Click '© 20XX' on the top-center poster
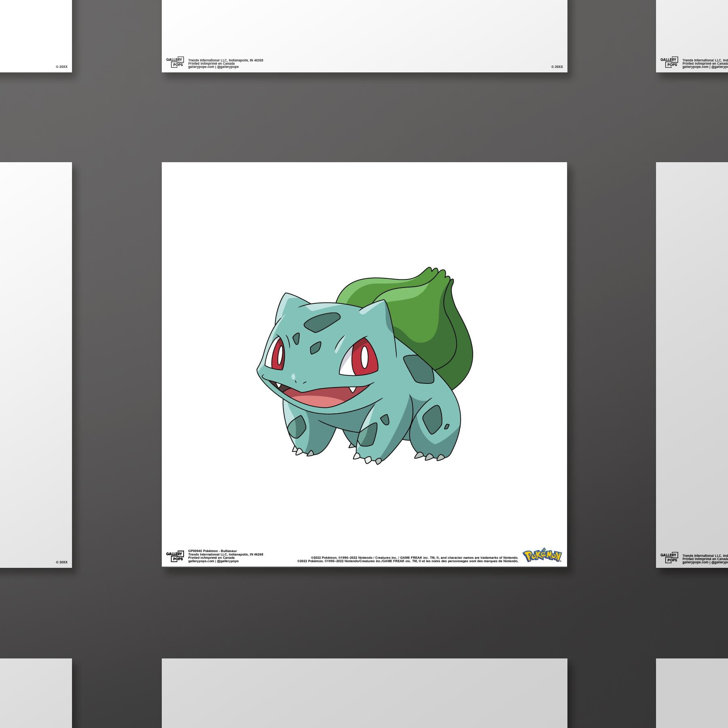Viewport: 728px width, 728px height. (557, 67)
